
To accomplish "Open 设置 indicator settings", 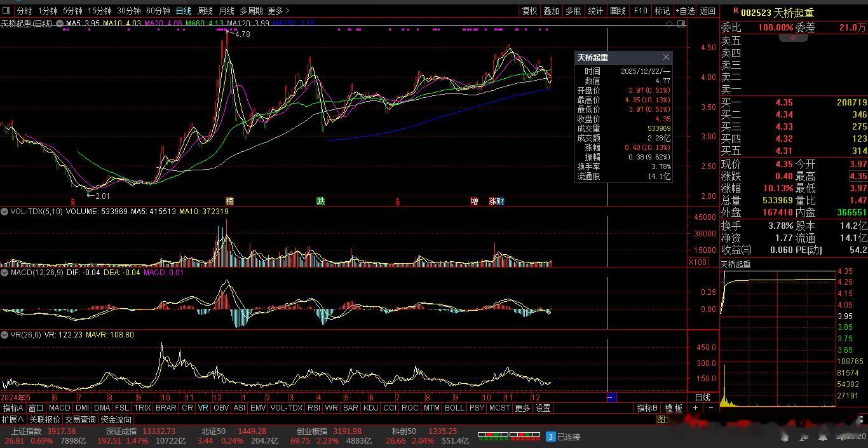I will 543,408.
